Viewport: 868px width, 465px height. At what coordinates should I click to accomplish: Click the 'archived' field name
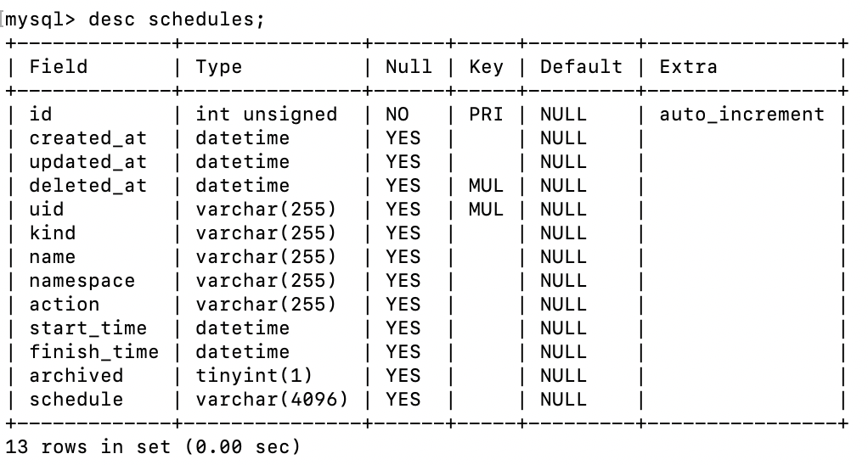[x=76, y=376]
